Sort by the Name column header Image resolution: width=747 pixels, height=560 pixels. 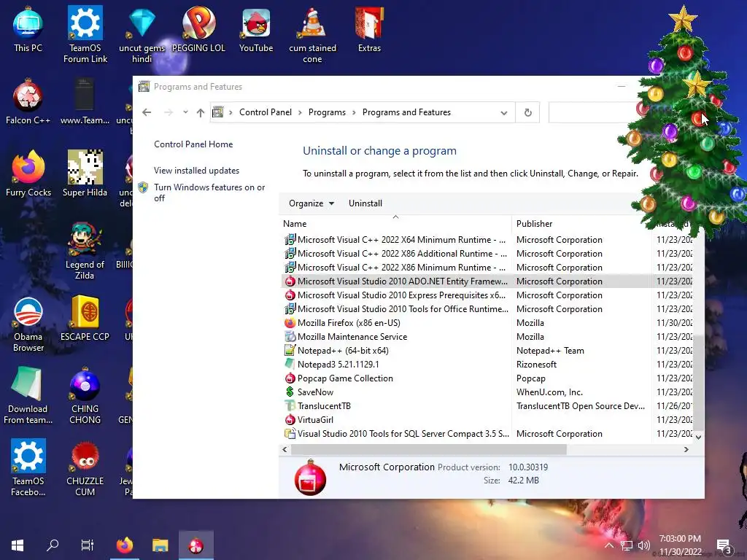click(x=395, y=223)
